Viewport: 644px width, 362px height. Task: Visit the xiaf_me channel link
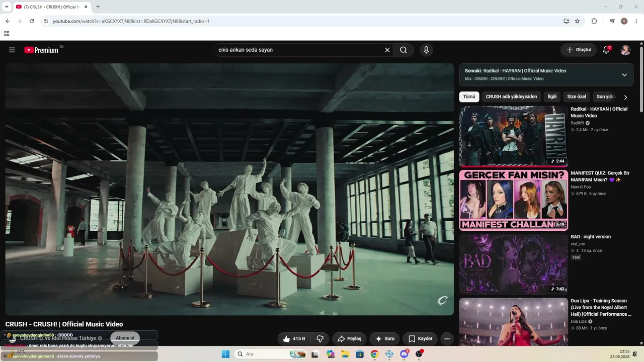[578, 244]
